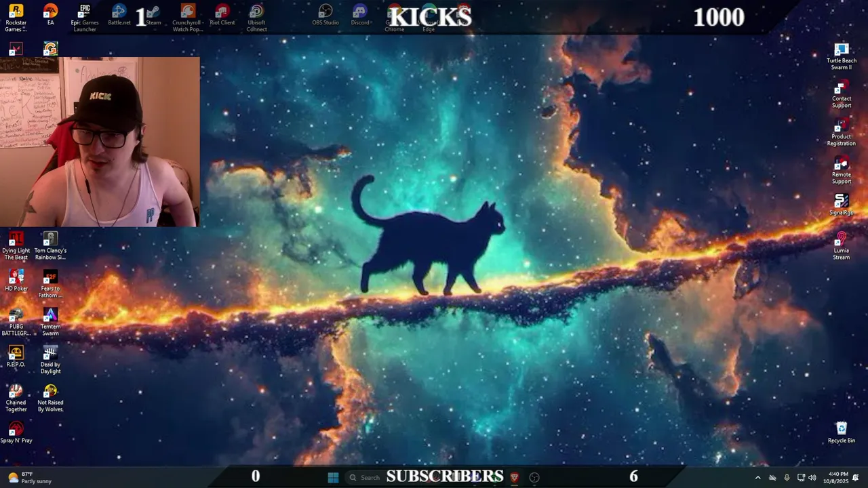Screen dimensions: 868x488
Task: Open the Windows Start menu
Action: pos(333,477)
